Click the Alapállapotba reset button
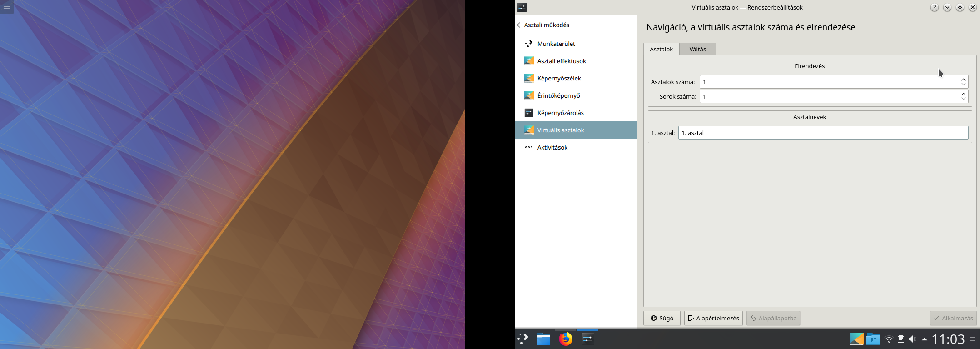 [x=773, y=318]
